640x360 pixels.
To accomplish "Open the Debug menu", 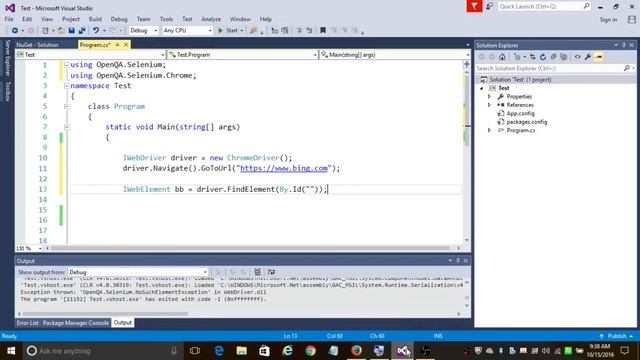I will [119, 19].
